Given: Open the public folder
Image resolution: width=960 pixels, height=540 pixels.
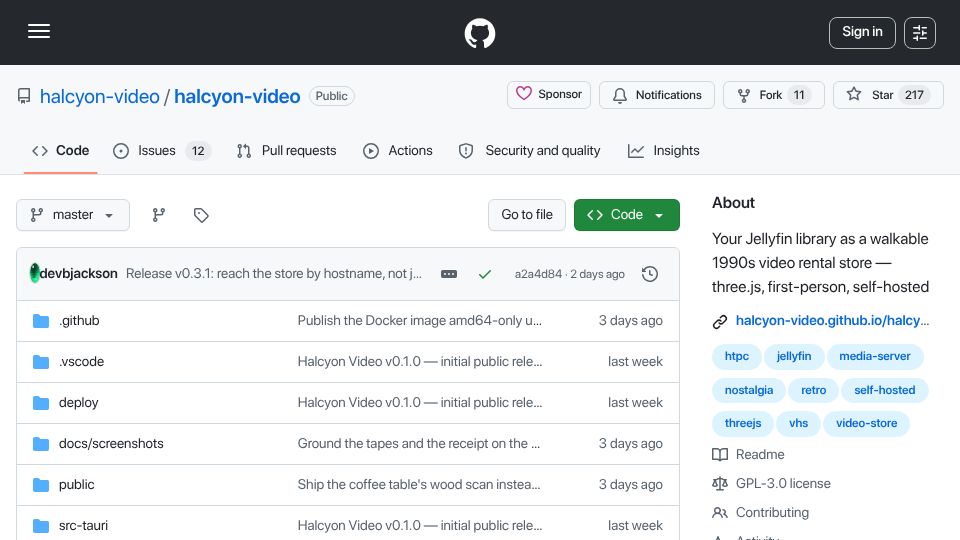Looking at the screenshot, I should (77, 485).
